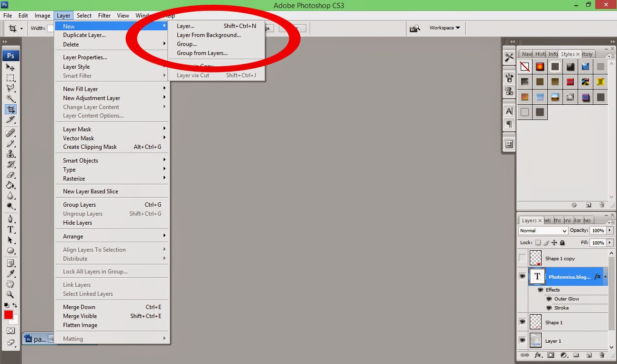Select the History Brush tool
The height and width of the screenshot is (364, 617).
tap(10, 164)
